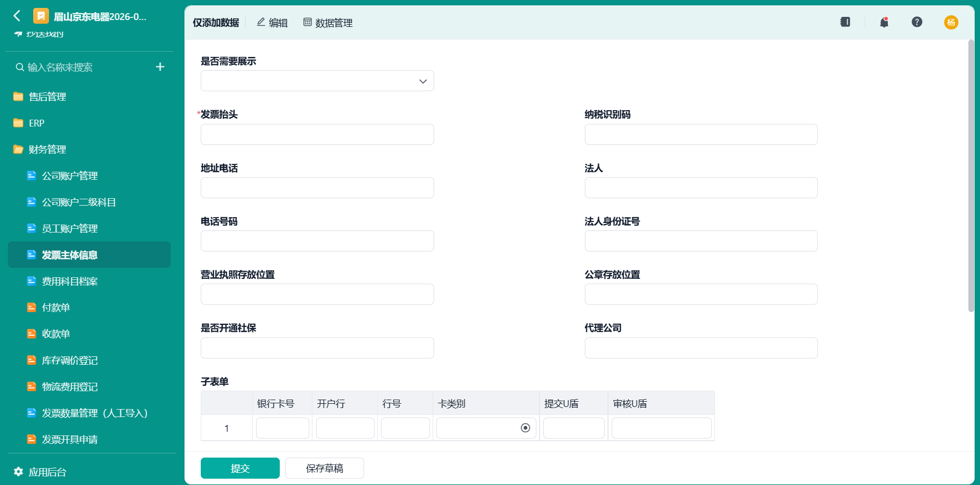980x485 pixels.
Task: Click the 公章存放位置 input field
Action: (701, 294)
